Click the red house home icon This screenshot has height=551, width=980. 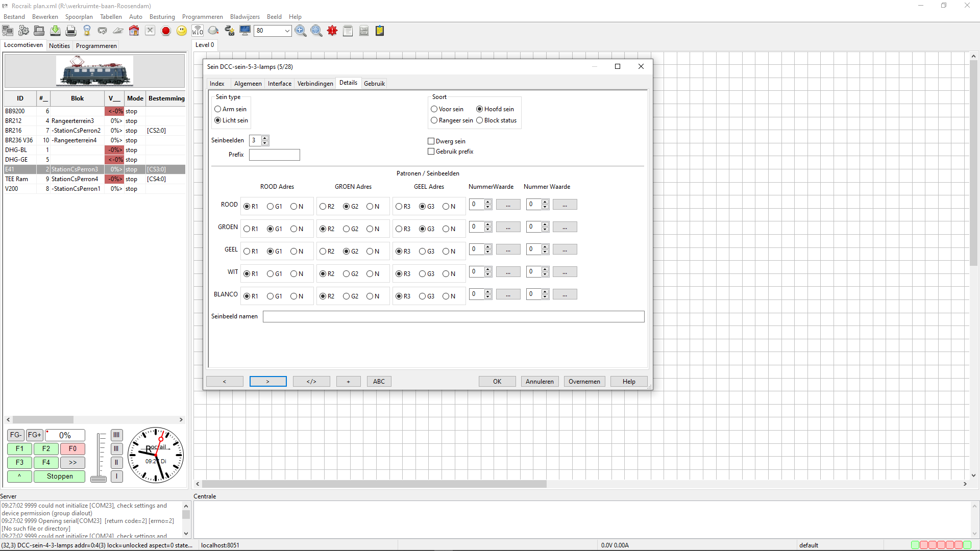pos(134,31)
